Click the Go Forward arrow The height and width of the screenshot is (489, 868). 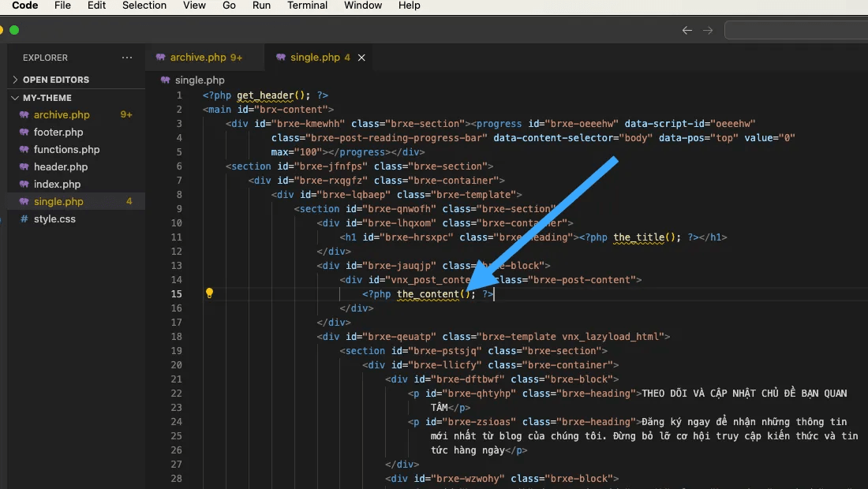tap(708, 31)
